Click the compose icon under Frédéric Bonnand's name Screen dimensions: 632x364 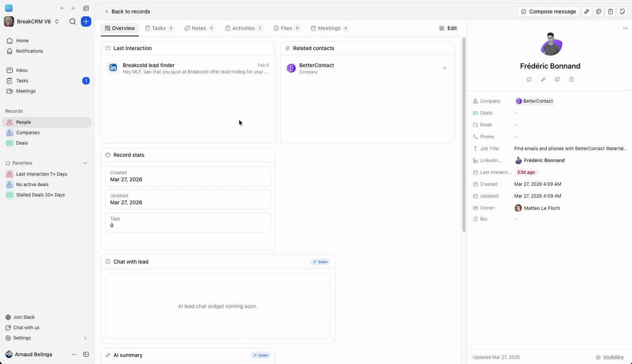529,79
